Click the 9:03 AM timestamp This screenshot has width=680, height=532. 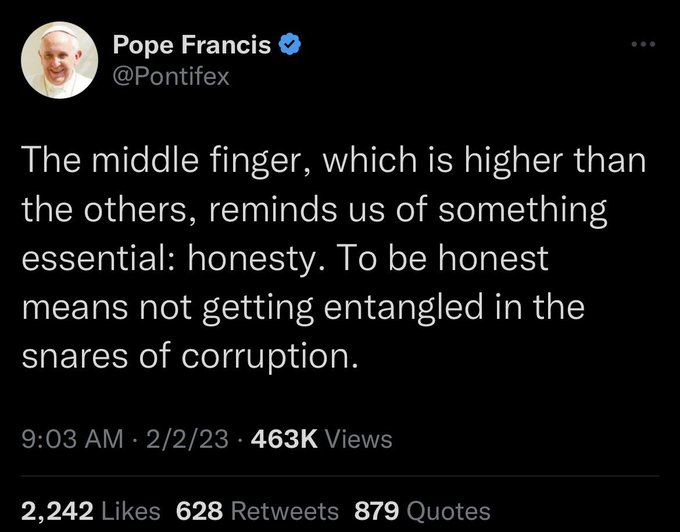[72, 438]
